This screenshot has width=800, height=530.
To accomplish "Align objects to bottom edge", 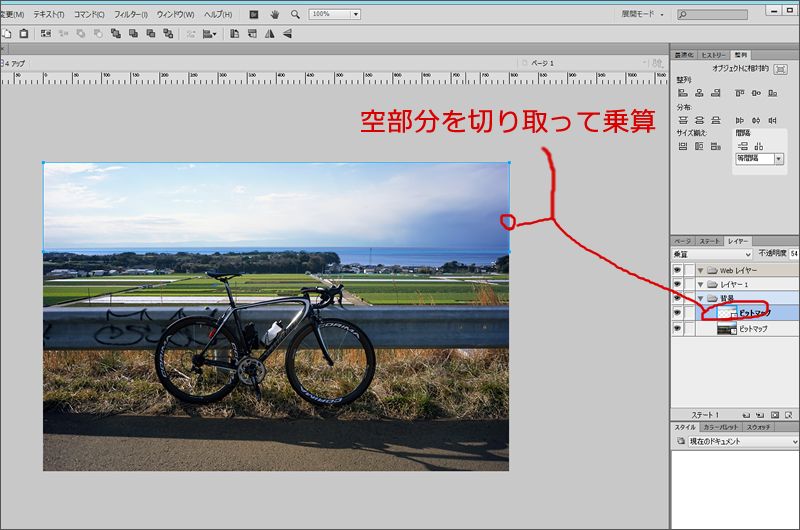I will pos(772,93).
